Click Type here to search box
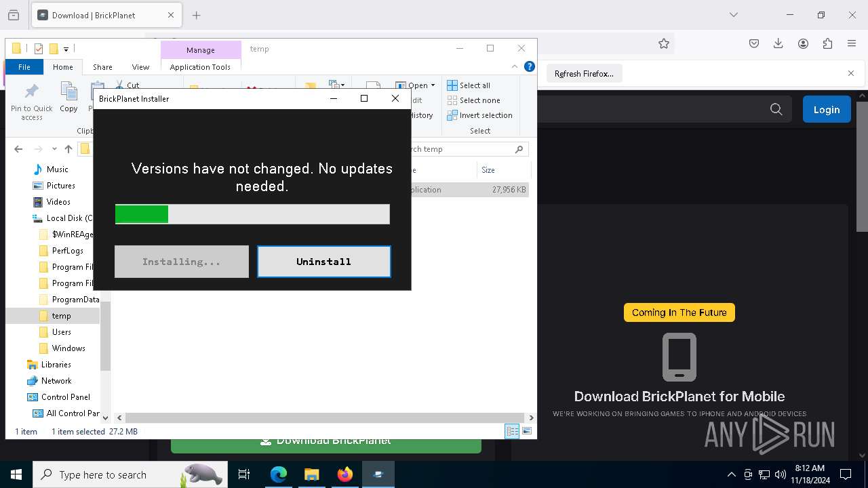This screenshot has height=488, width=868. (129, 474)
